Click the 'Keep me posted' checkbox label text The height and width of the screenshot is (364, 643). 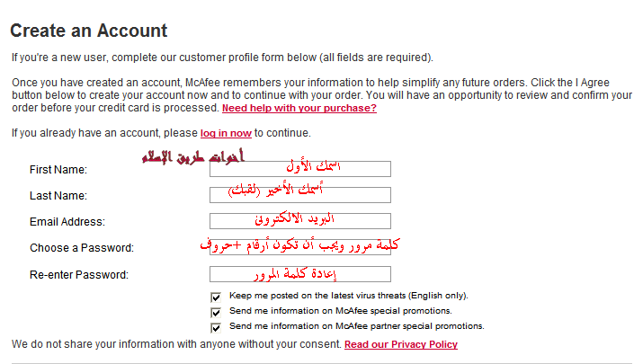click(x=348, y=295)
